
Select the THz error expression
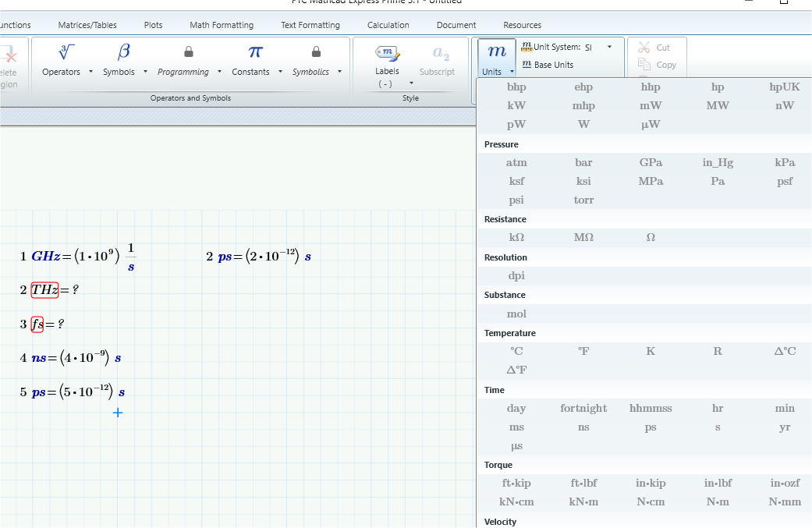[x=44, y=290]
